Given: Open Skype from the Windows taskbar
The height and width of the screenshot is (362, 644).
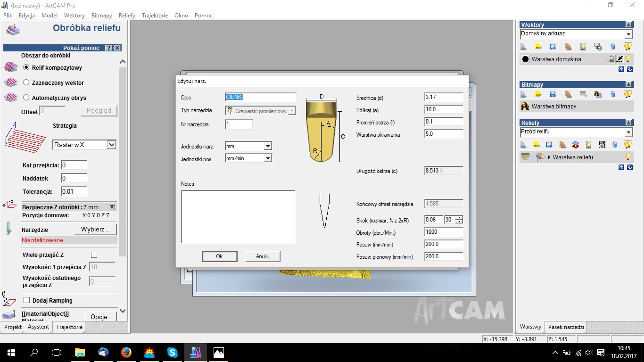Looking at the screenshot, I should point(172,353).
